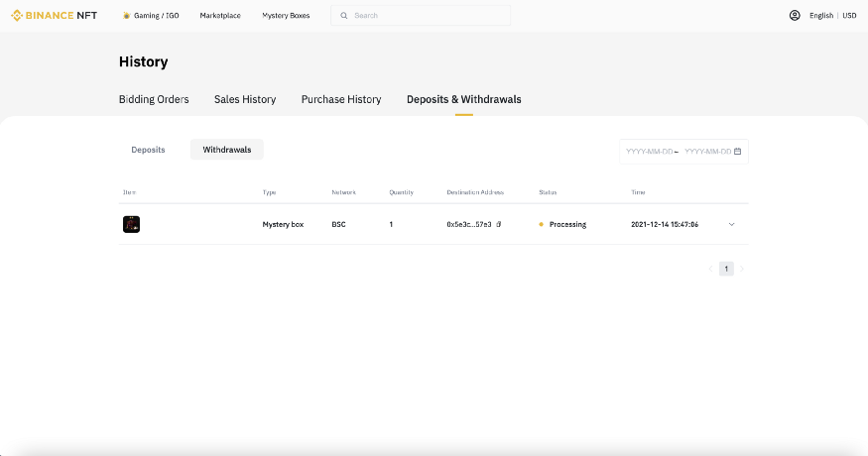Click the search magnifier icon
This screenshot has height=456, width=868.
coord(344,16)
